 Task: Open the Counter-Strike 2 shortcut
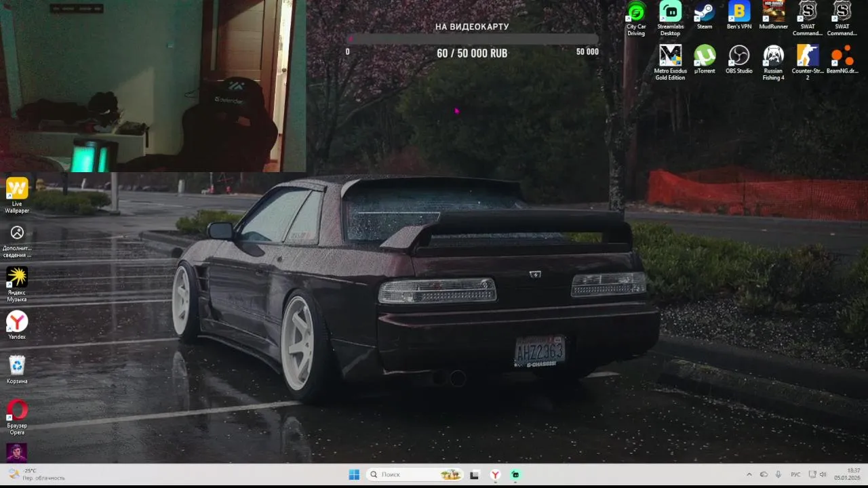coord(808,63)
